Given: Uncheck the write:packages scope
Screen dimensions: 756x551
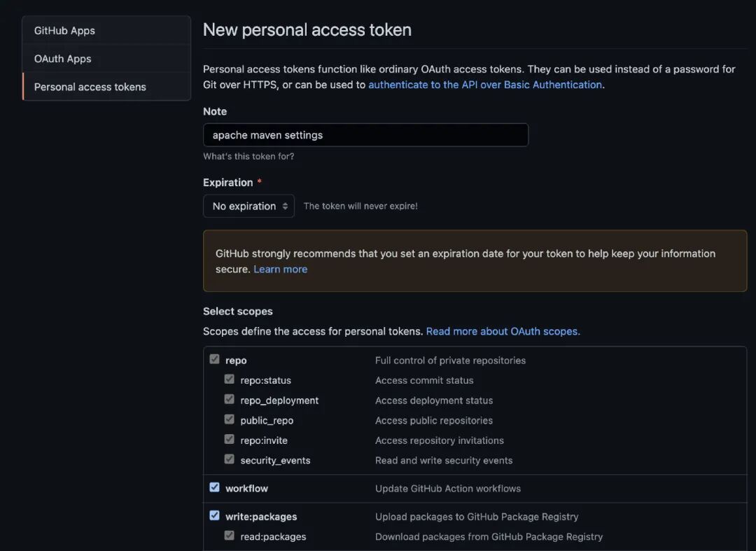Looking at the screenshot, I should coord(214,515).
